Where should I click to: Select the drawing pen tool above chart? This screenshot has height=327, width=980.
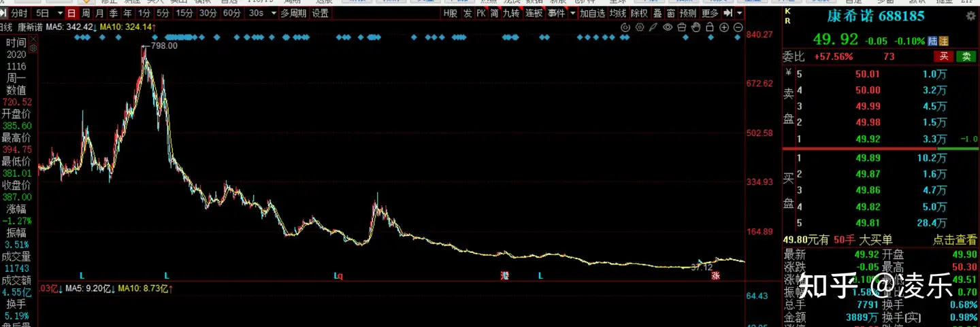coord(653,27)
